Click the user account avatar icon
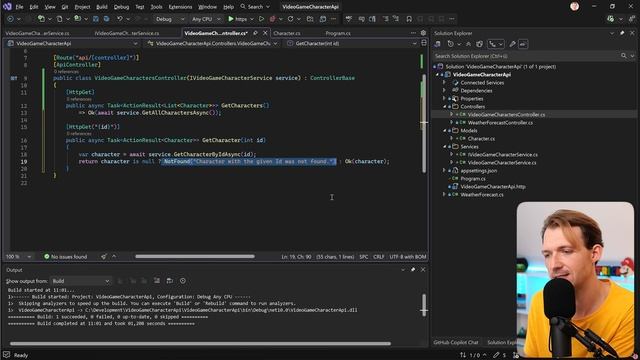The image size is (640, 360). coord(574,6)
